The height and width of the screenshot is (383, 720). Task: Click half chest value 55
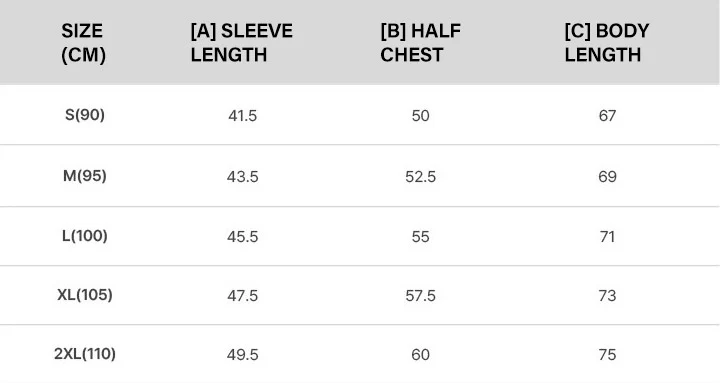tap(420, 237)
